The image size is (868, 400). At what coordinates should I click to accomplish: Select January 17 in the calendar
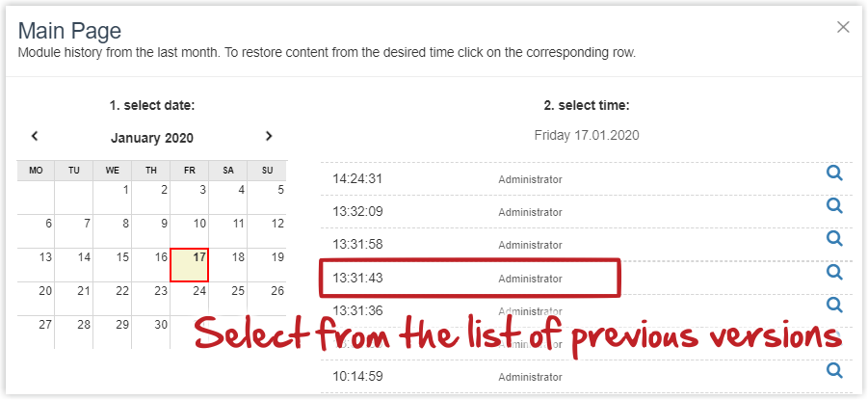(x=190, y=264)
